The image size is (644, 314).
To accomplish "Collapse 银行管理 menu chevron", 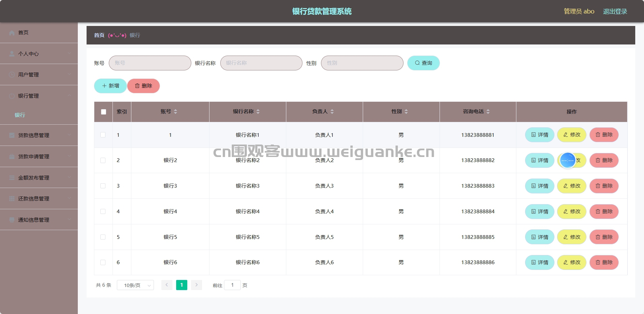I will [69, 95].
